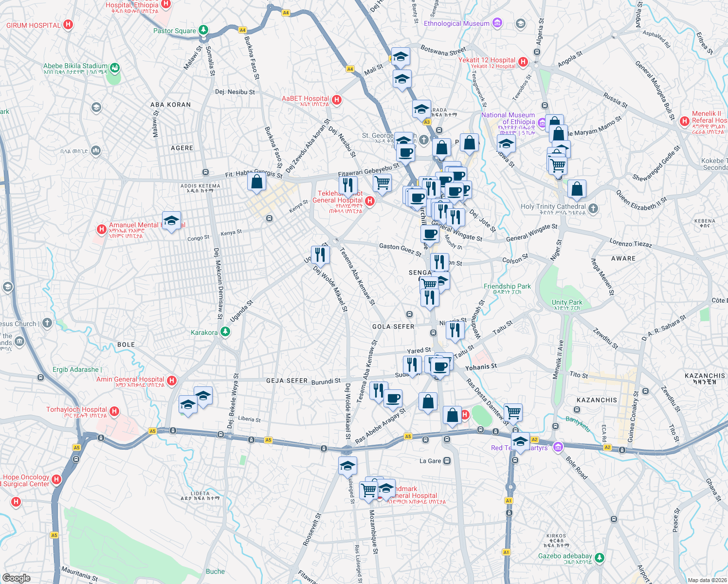Open the cafe marker near St. George church
Image resolution: width=728 pixels, height=584 pixels.
(x=405, y=153)
